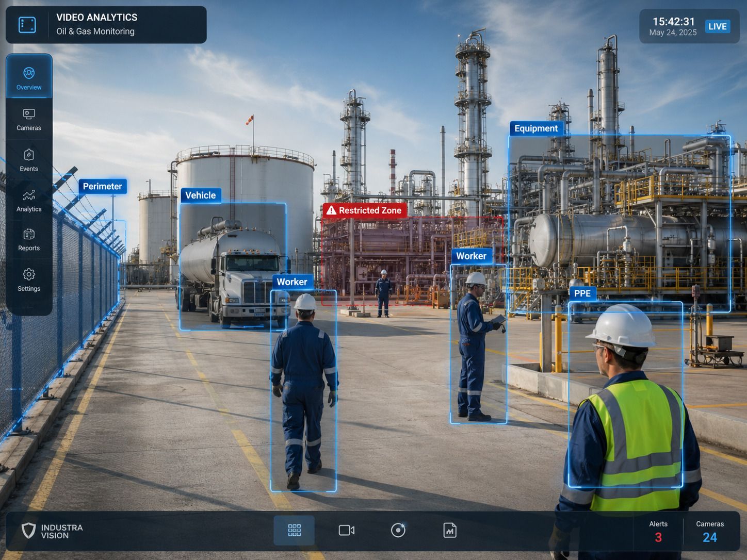Select the Restricted Zone alert label
Image resolution: width=747 pixels, height=560 pixels.
pyautogui.click(x=365, y=210)
